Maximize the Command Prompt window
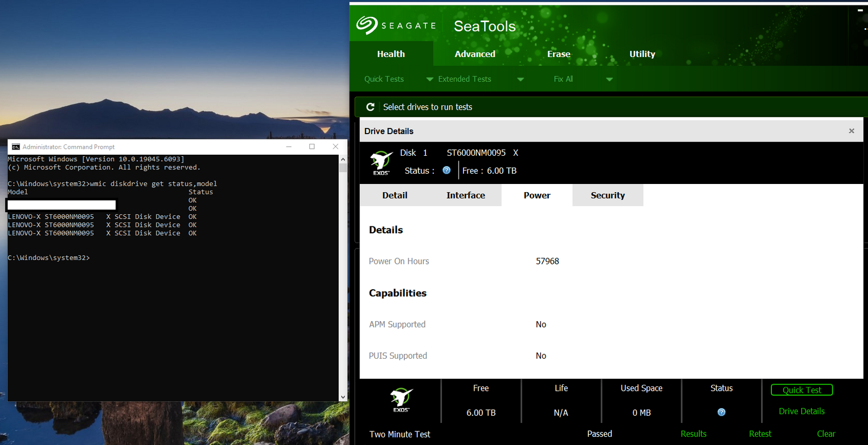This screenshot has height=445, width=868. (312, 147)
